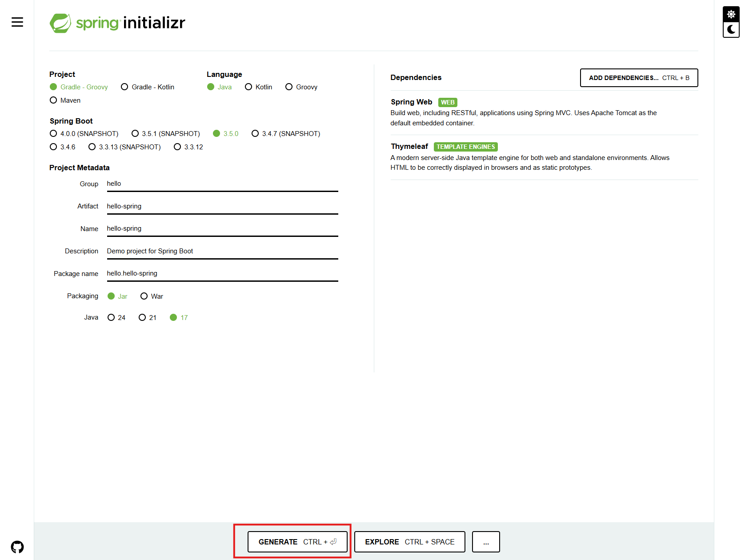This screenshot has width=745, height=560.
Task: Choose Groovy language
Action: (x=301, y=87)
